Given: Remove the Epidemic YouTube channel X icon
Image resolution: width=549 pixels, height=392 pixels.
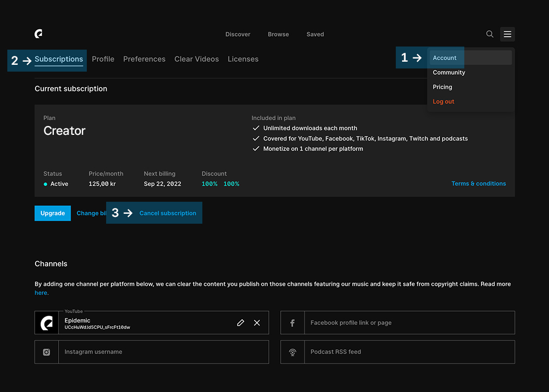Looking at the screenshot, I should coord(257,322).
